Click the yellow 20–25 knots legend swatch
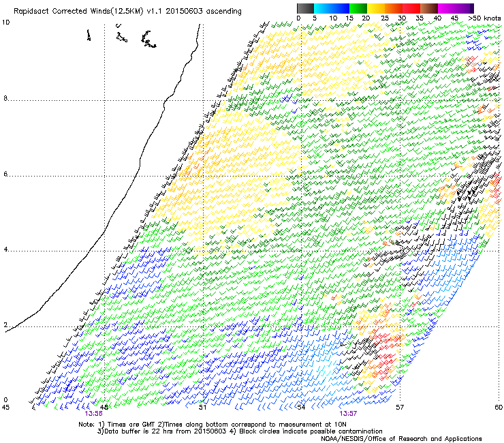Viewport: 504px width, 443px height. 376,8
